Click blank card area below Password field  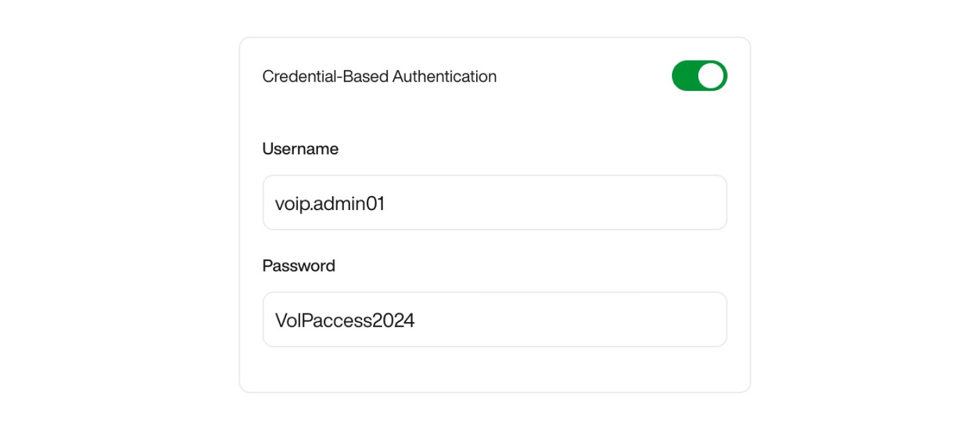pos(494,370)
